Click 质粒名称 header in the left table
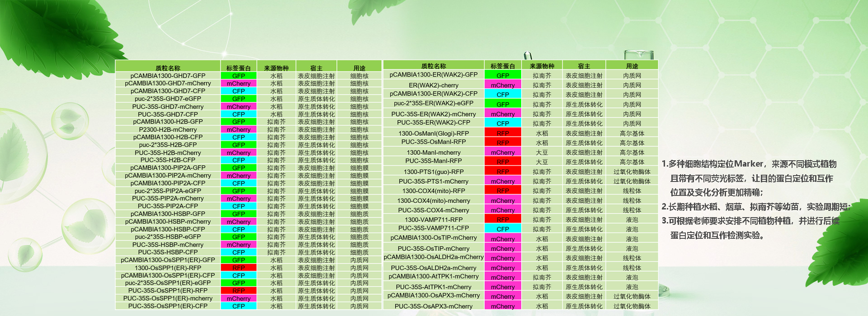 click(168, 68)
